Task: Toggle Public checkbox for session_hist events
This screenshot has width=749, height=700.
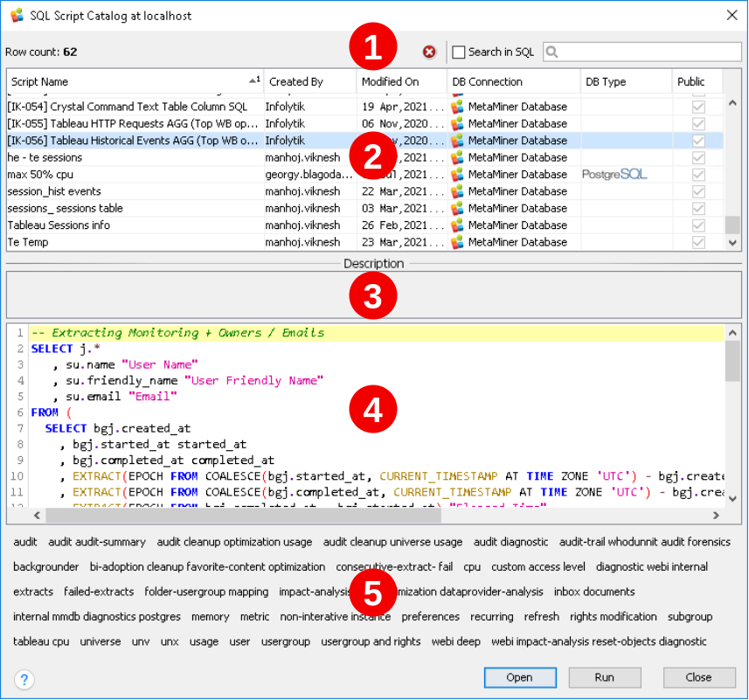Action: point(698,191)
